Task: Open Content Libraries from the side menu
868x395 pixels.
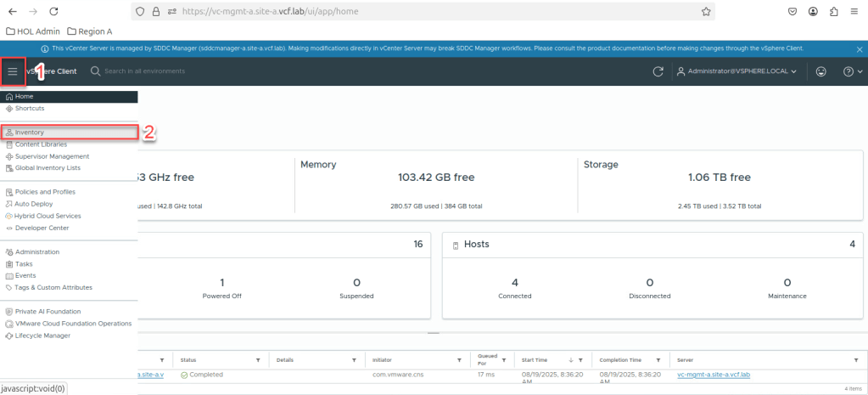Action: tap(41, 144)
